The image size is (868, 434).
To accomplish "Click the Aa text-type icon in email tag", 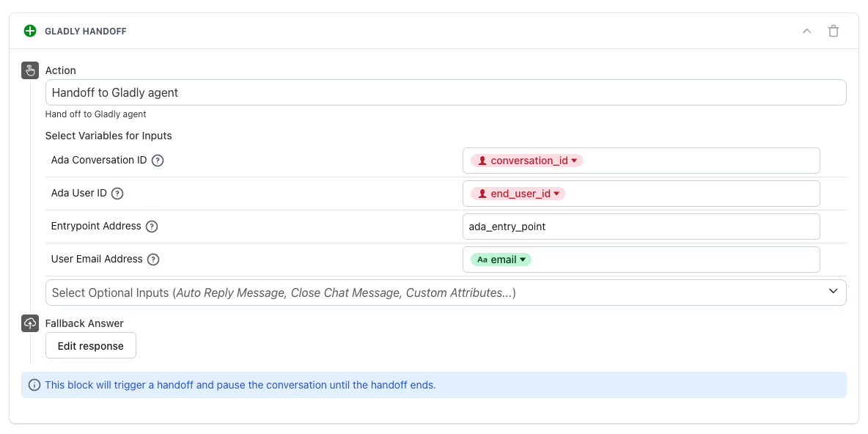I will click(482, 260).
